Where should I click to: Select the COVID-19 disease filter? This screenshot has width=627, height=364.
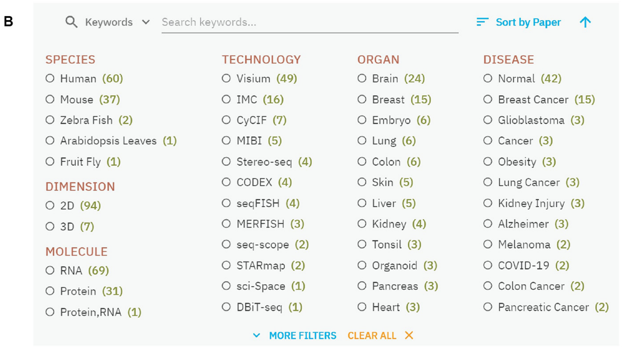click(488, 265)
